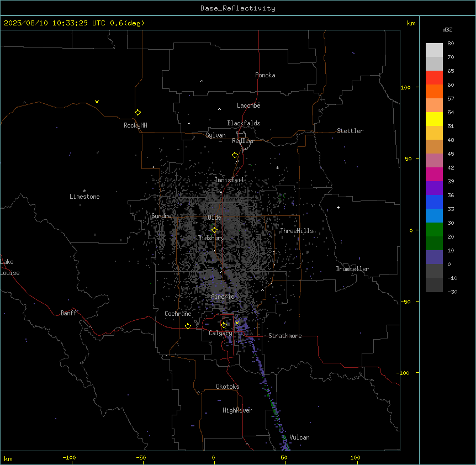This screenshot has width=476, height=465.
Task: Click the white plus marker northeast of ThreeHills
Action: (338, 207)
